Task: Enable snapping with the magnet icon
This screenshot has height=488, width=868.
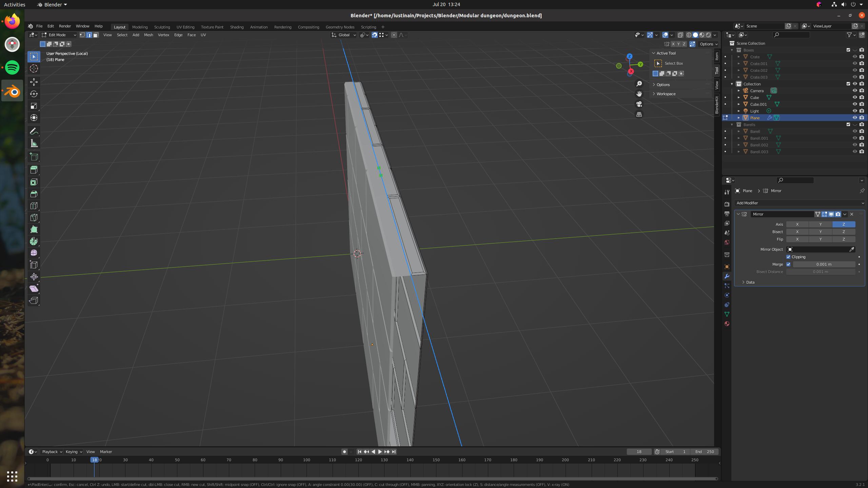Action: click(375, 35)
